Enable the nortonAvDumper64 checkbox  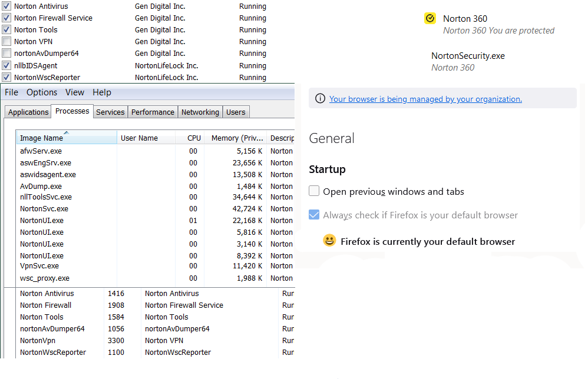[x=6, y=53]
